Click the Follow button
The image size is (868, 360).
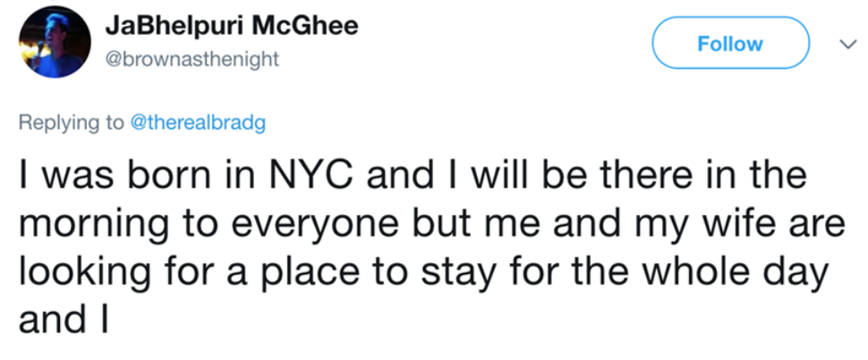(x=731, y=43)
